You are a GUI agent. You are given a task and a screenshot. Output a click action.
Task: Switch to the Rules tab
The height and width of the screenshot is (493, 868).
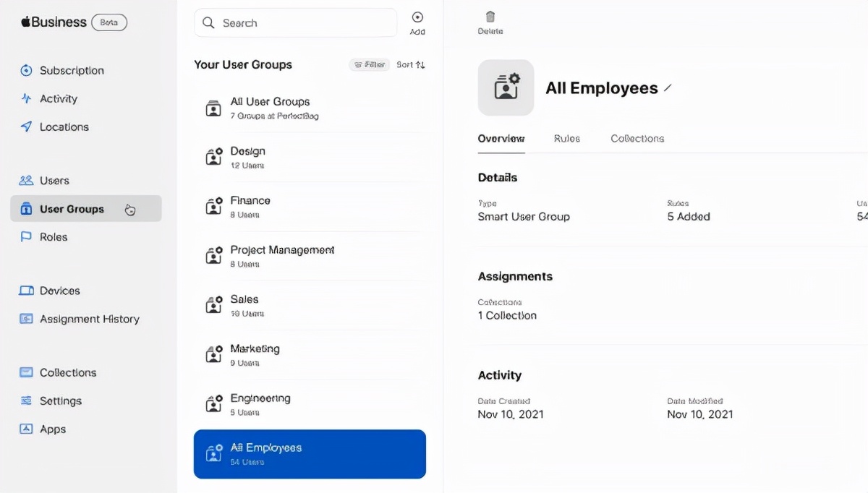pyautogui.click(x=567, y=138)
